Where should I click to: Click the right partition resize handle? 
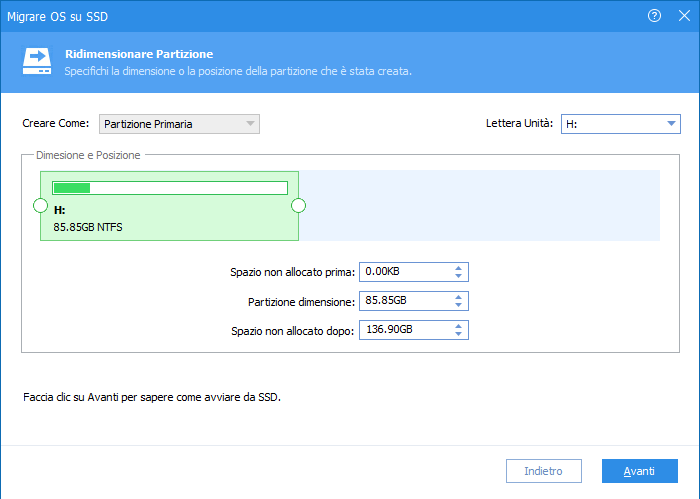298,206
